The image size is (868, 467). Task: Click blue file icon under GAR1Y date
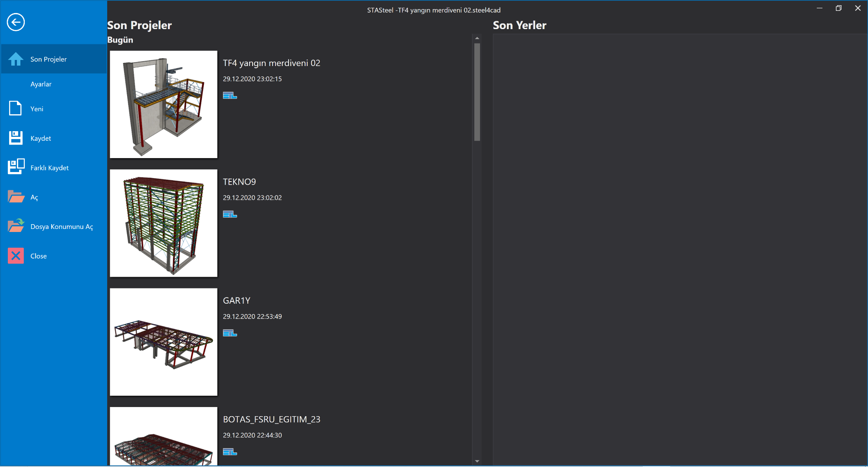[x=230, y=333]
